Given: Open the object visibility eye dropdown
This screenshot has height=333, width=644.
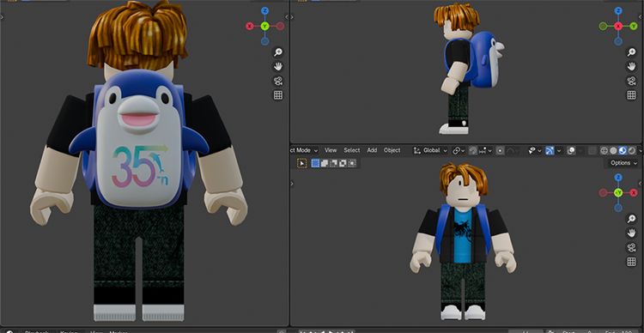Looking at the screenshot, I should [534, 151].
